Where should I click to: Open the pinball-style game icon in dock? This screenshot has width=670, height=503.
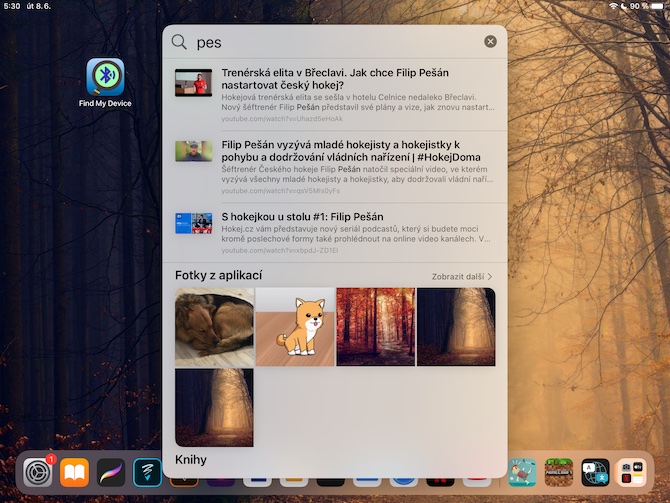522,472
